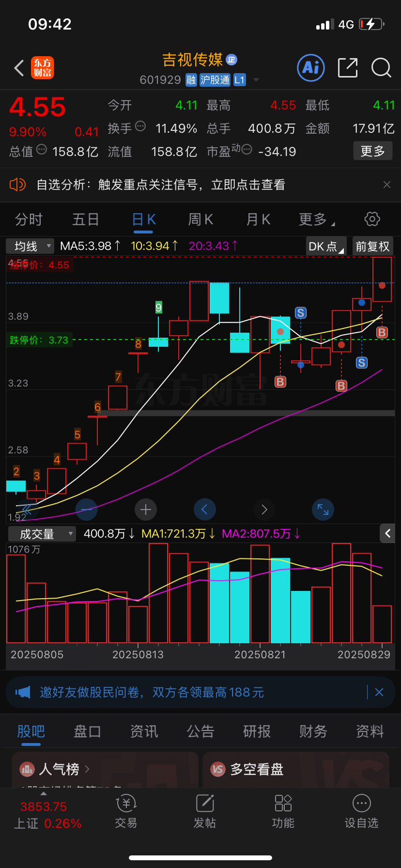Screen dimensions: 401x868
Task: Tap the 沪股通 badge
Action: pyautogui.click(x=215, y=80)
